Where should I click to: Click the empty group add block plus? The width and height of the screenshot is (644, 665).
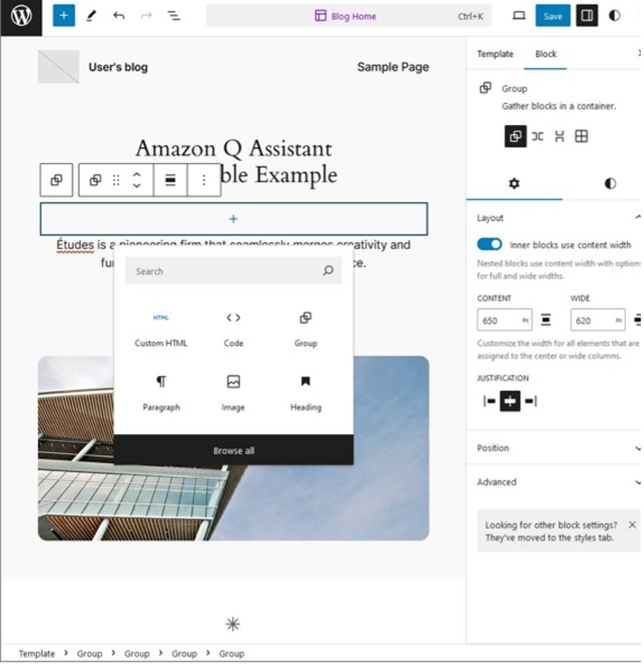(233, 219)
